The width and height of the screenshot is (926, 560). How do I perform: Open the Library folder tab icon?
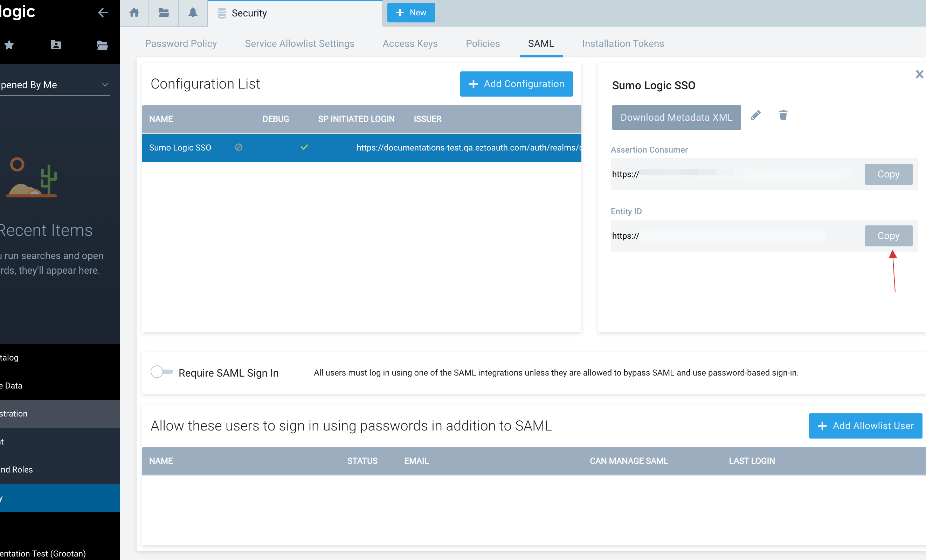pyautogui.click(x=164, y=13)
